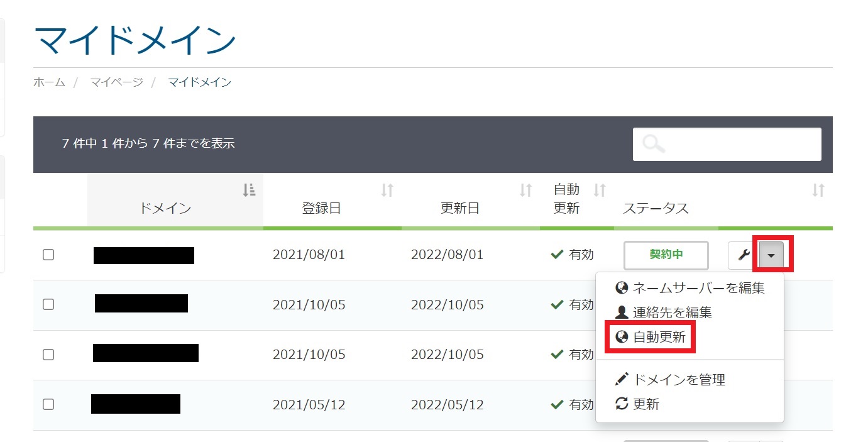Open ドメインを管理 from the menu

(678, 379)
